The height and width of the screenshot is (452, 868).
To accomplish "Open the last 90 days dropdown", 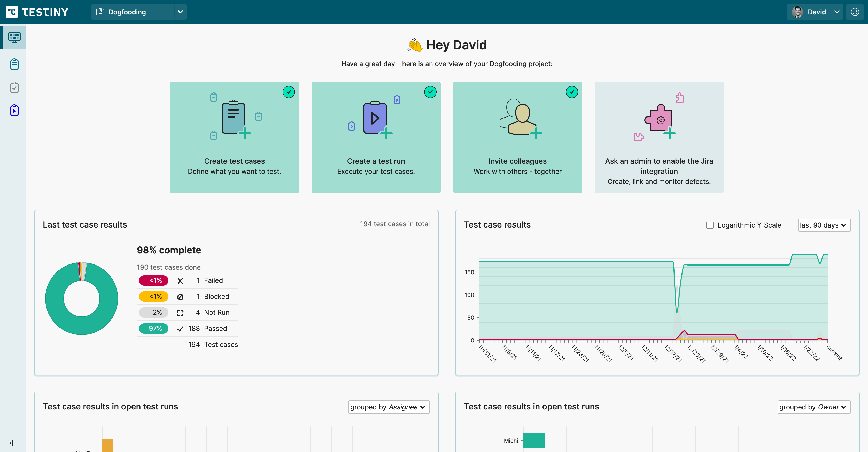I will click(824, 225).
